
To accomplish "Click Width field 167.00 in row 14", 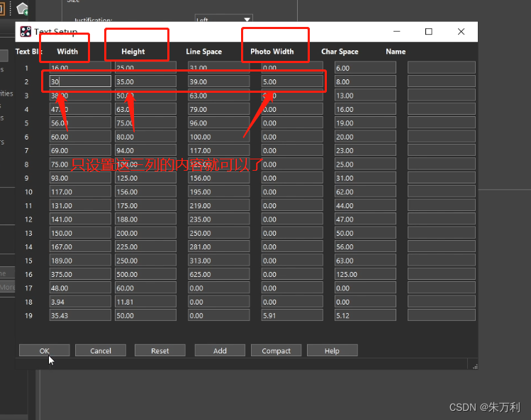I will click(80, 246).
